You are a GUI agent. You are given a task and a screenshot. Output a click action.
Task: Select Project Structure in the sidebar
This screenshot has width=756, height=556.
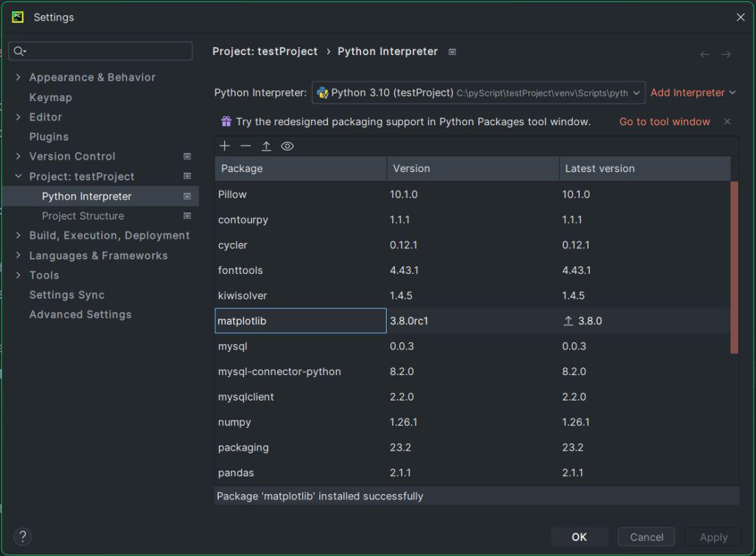point(83,216)
